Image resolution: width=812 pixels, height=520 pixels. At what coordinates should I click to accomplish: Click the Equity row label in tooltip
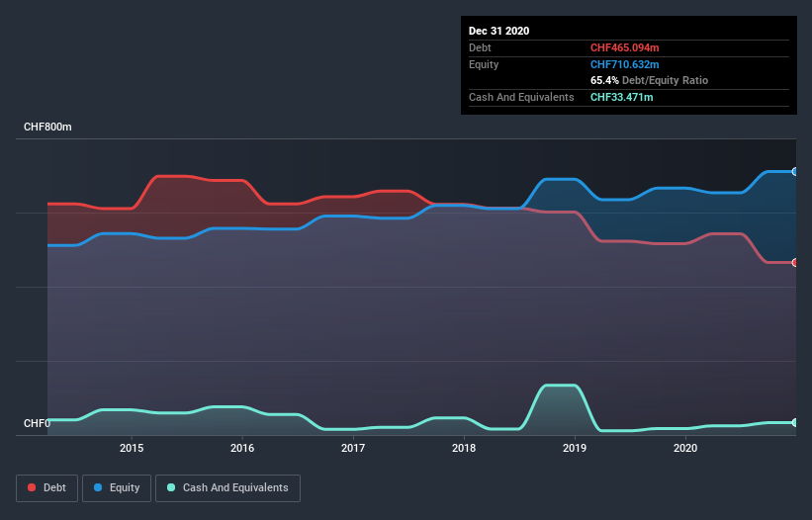[484, 64]
